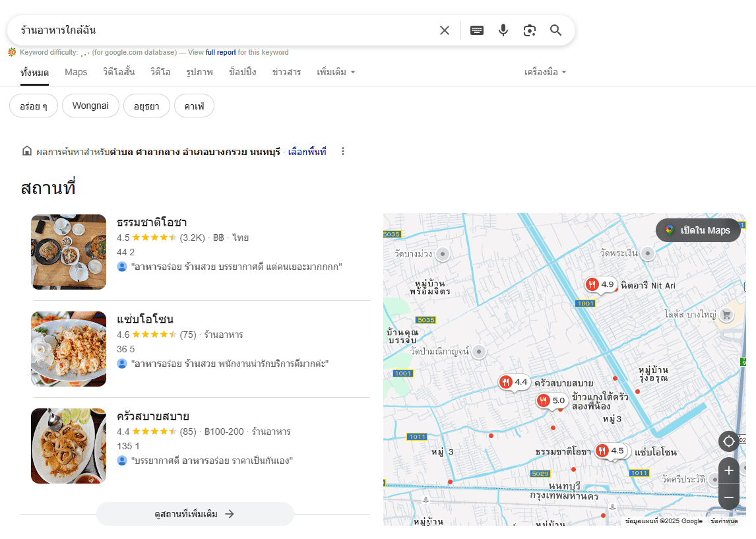Click the เลือกพื้นที่ location link
The width and height of the screenshot is (756, 539).
tap(307, 151)
